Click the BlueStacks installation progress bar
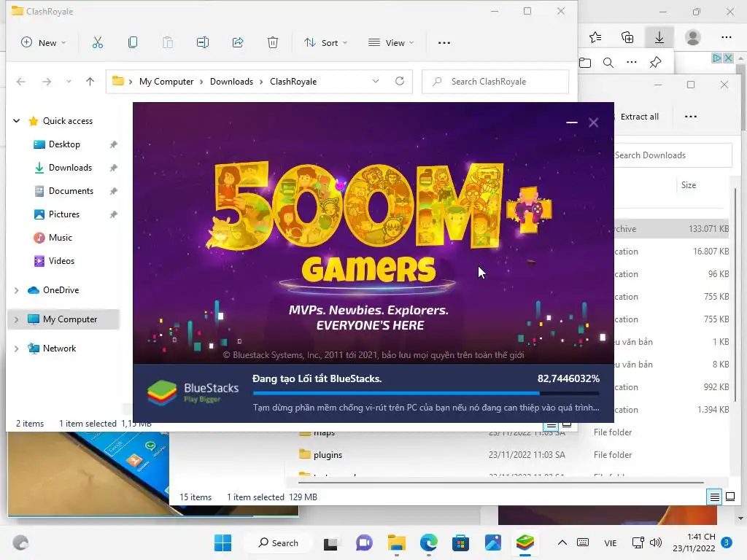The image size is (747, 560). (426, 393)
